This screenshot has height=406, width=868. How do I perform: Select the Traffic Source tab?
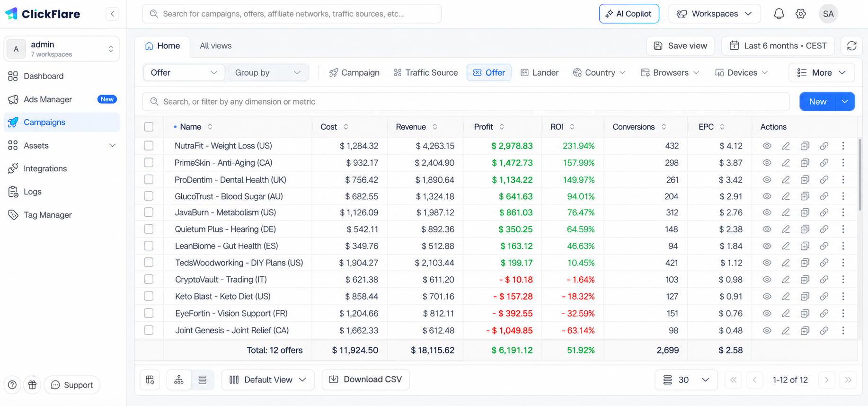point(425,72)
